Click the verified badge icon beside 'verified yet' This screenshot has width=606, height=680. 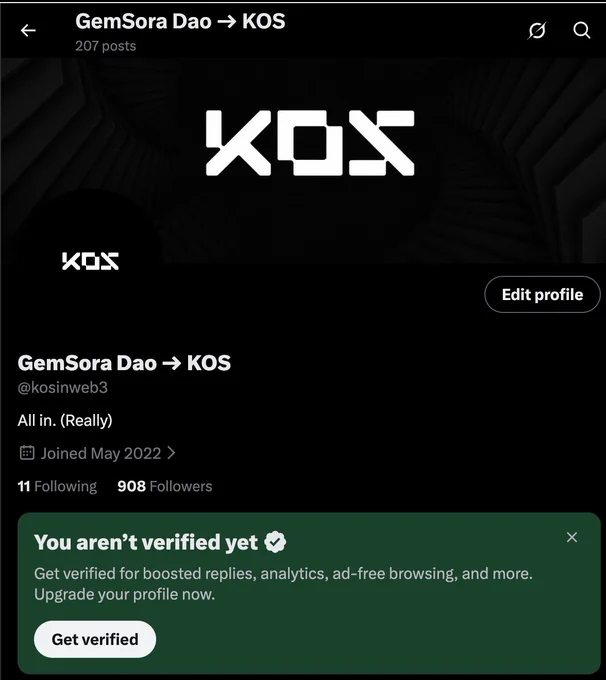click(275, 542)
